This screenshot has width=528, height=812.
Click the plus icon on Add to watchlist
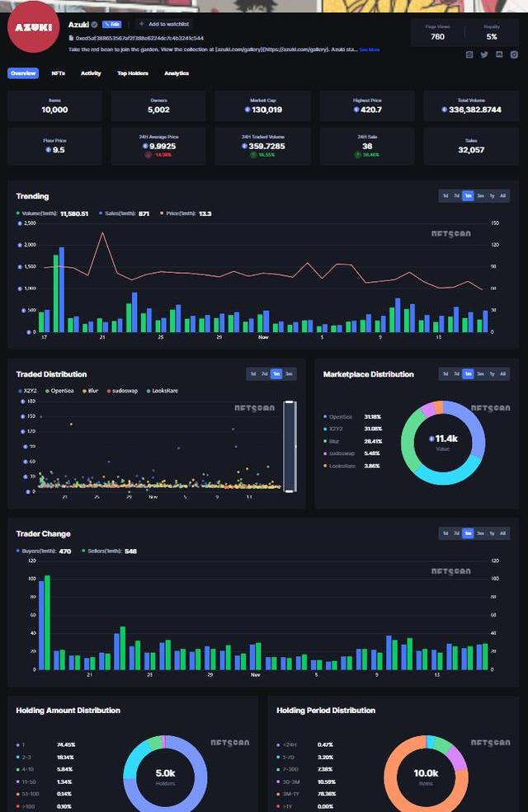(141, 25)
